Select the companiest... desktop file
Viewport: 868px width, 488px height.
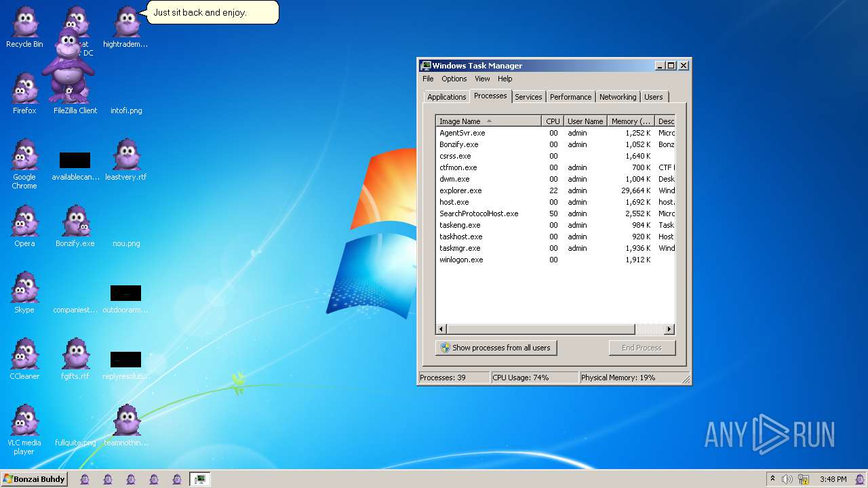(x=75, y=310)
